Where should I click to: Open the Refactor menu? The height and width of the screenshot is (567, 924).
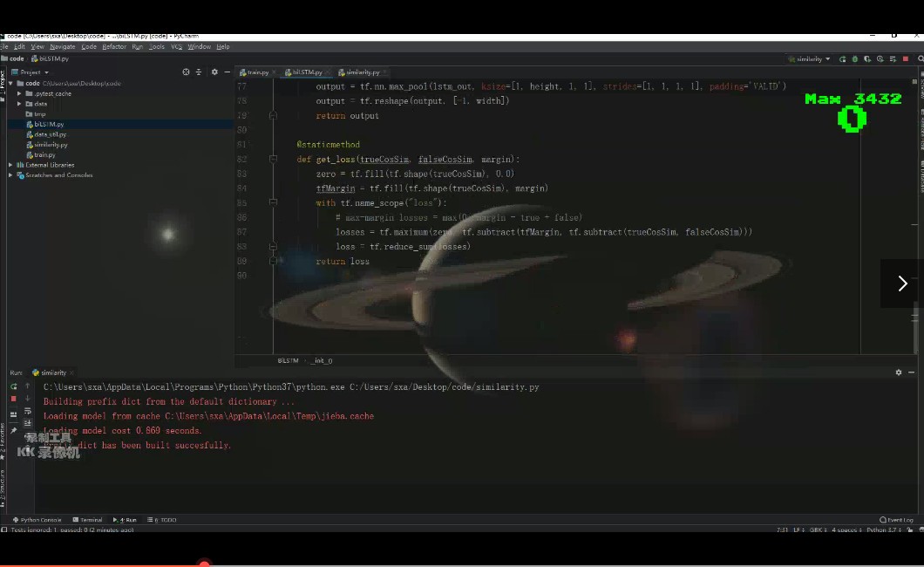click(113, 46)
